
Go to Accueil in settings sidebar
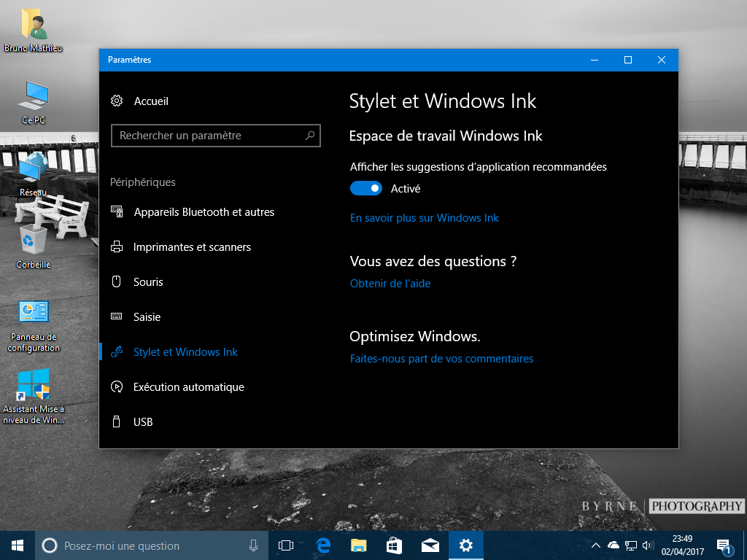(x=151, y=101)
